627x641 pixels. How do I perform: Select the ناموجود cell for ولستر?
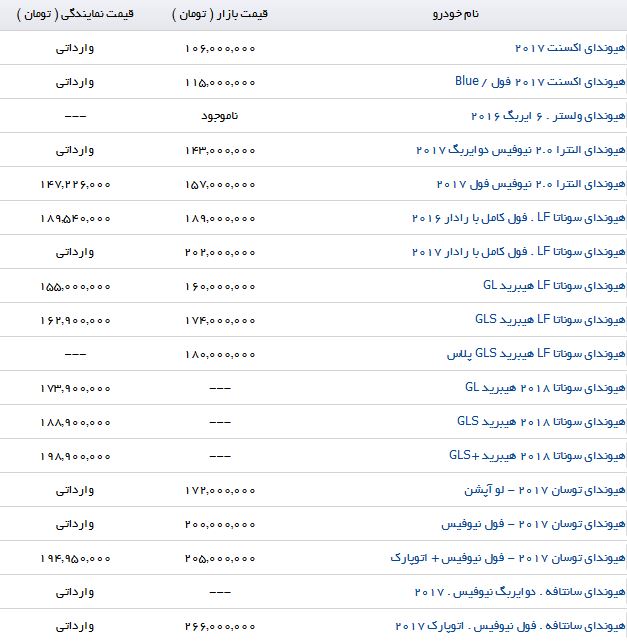pos(219,117)
